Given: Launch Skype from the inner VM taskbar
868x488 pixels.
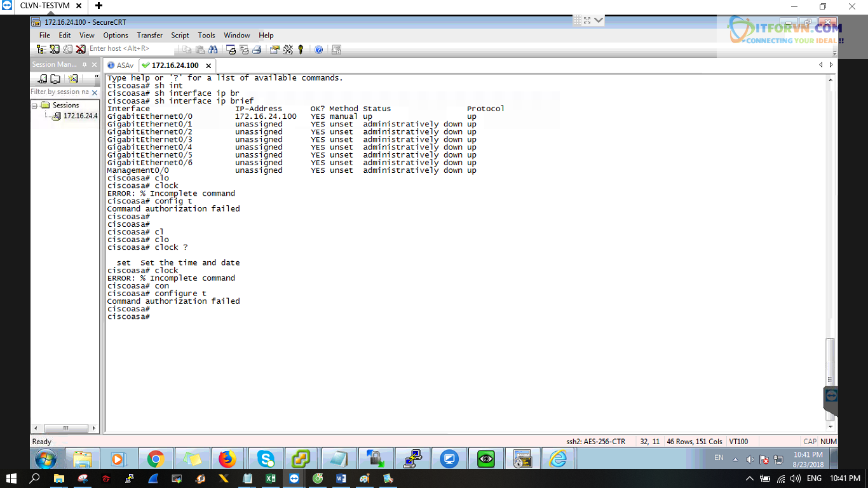Looking at the screenshot, I should pyautogui.click(x=266, y=459).
